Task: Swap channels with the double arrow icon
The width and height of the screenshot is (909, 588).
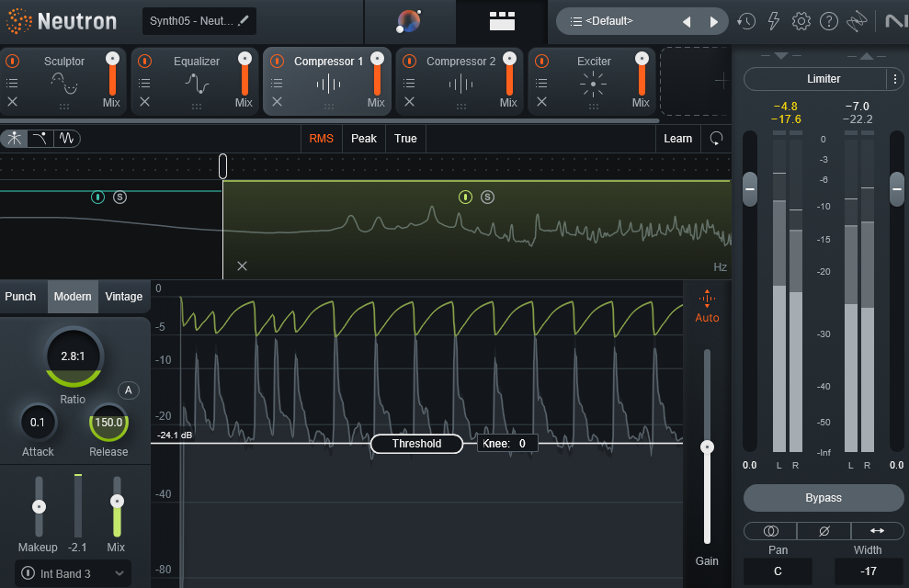Action: pos(877,531)
